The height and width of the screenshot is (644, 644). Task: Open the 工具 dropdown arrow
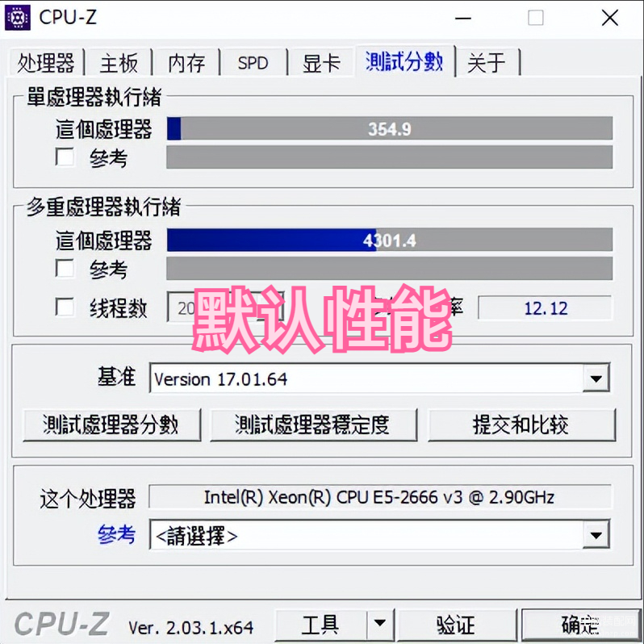pyautogui.click(x=380, y=624)
